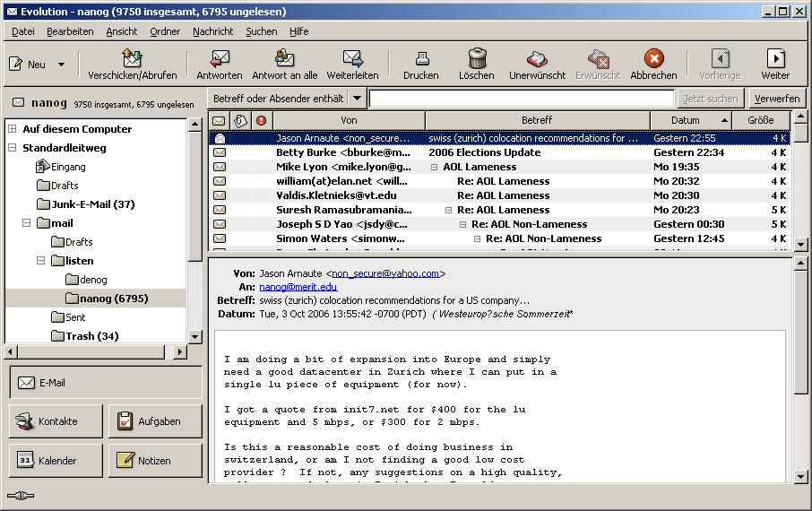Delete message with Löschen trash icon

[477, 59]
